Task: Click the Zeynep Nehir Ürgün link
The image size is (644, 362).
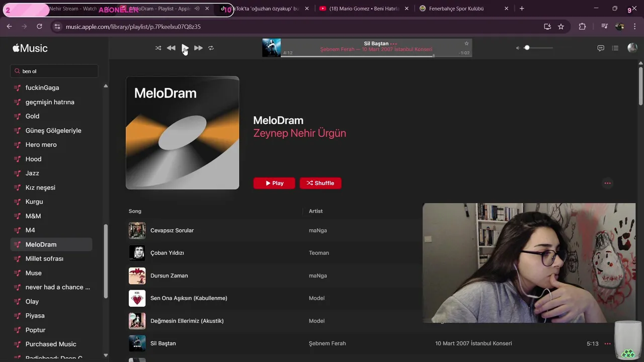Action: click(x=299, y=133)
